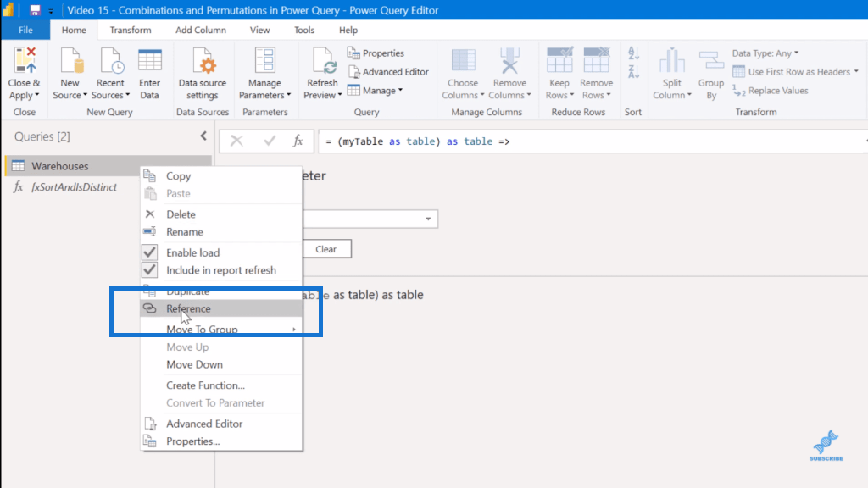The height and width of the screenshot is (488, 868).
Task: Choose Move Down in the context menu
Action: (x=221, y=364)
